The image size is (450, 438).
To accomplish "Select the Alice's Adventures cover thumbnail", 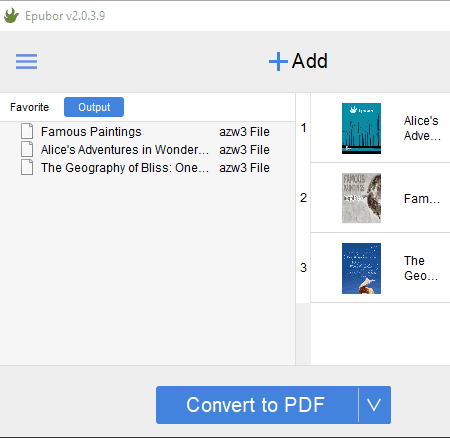I will pos(361,128).
